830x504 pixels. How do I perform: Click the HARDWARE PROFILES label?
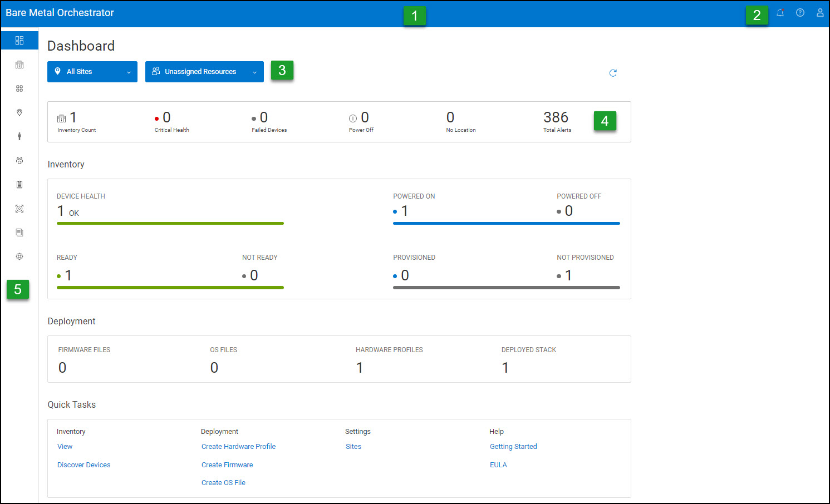pyautogui.click(x=389, y=350)
